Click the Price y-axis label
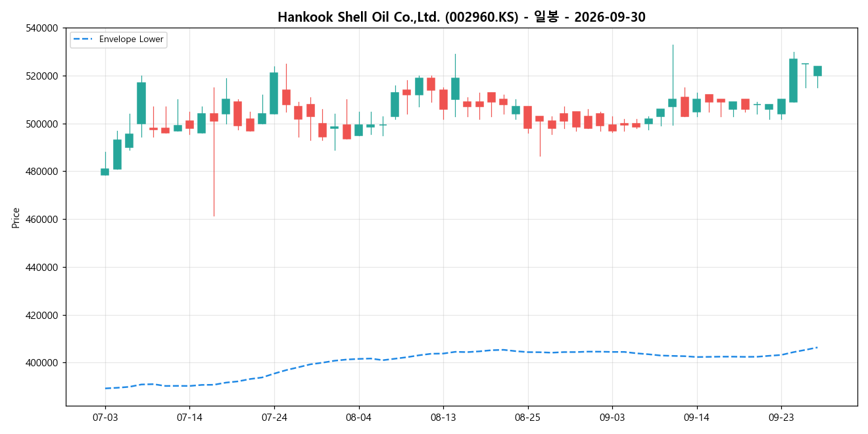Image resolution: width=868 pixels, height=434 pixels. pos(16,218)
